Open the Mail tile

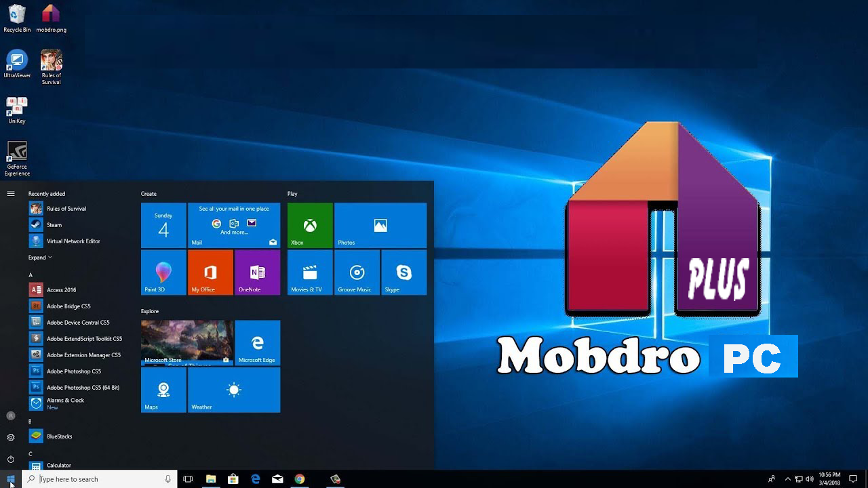pyautogui.click(x=234, y=225)
